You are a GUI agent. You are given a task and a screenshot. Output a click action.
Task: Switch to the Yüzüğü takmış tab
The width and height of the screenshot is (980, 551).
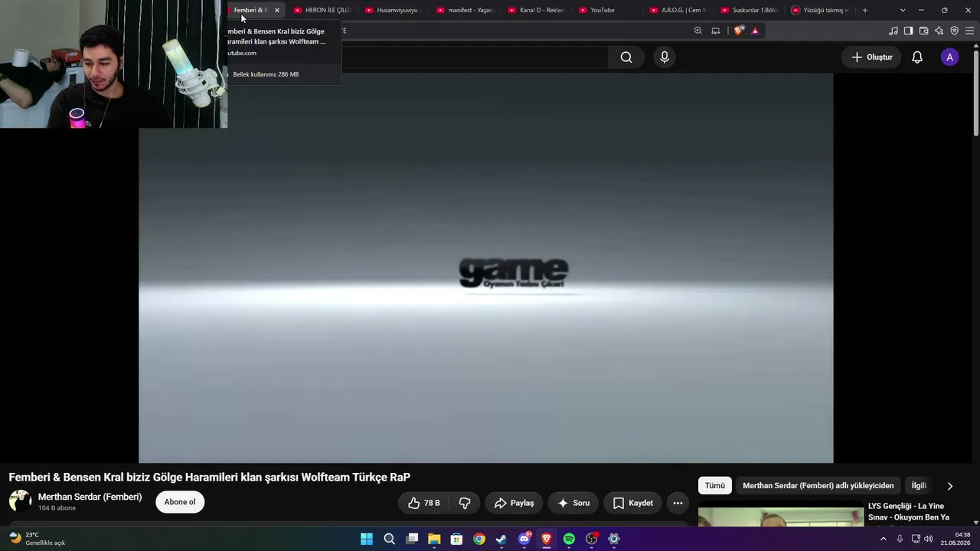point(820,10)
